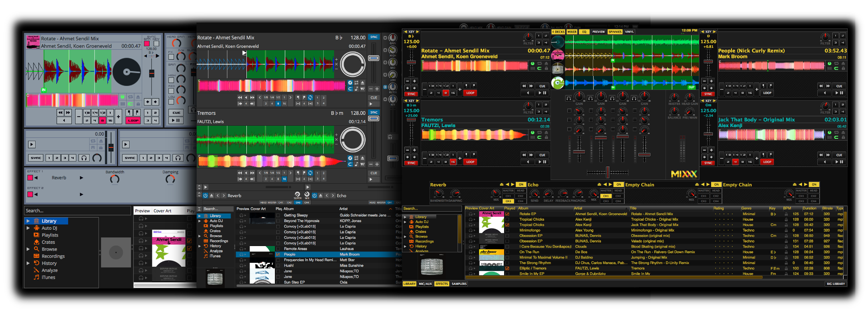This screenshot has height=313, width=868.
Task: Expand Browse node in left skin tree
Action: [28, 249]
